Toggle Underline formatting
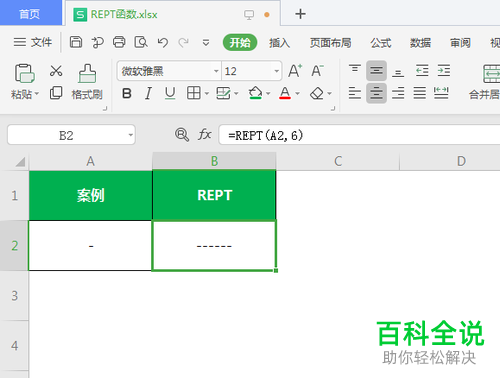This screenshot has height=378, width=500. (x=170, y=93)
